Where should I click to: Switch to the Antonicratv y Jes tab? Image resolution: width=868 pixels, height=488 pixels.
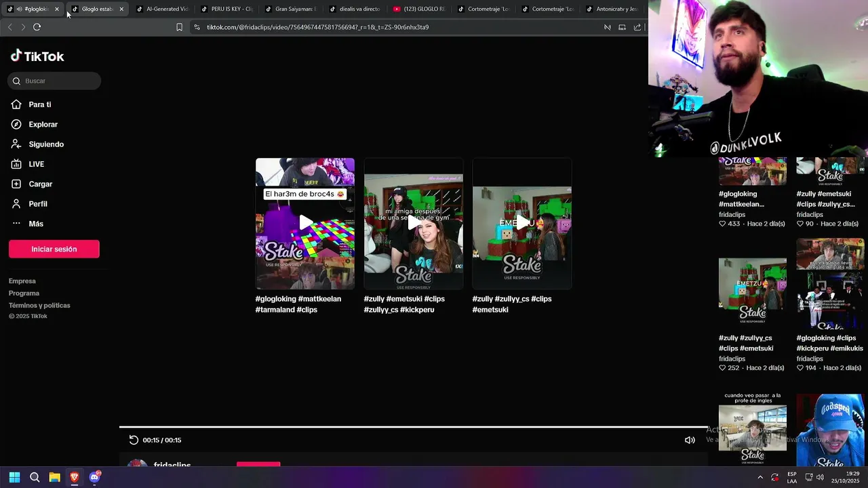pyautogui.click(x=612, y=9)
